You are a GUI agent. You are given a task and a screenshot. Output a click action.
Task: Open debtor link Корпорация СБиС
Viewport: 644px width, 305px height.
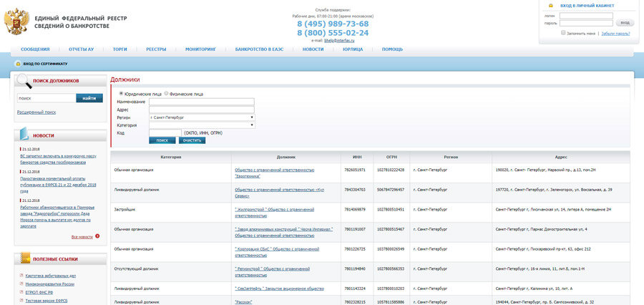click(x=276, y=251)
